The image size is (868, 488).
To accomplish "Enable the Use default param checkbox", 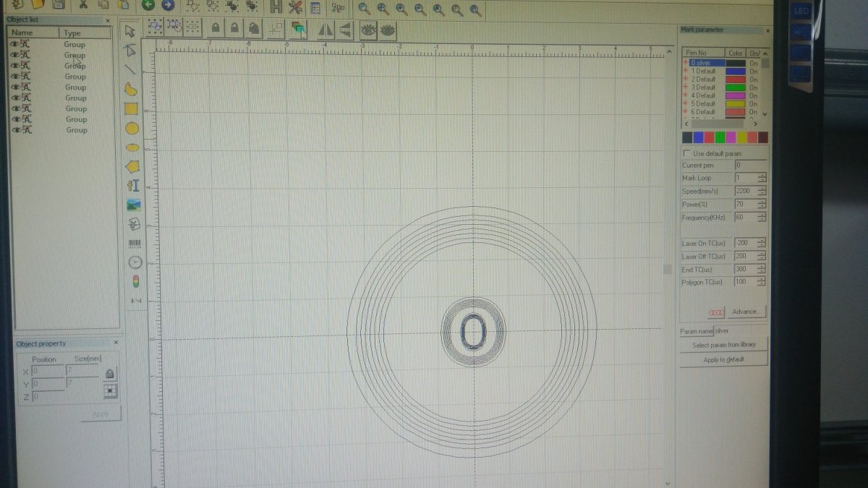I will click(686, 154).
